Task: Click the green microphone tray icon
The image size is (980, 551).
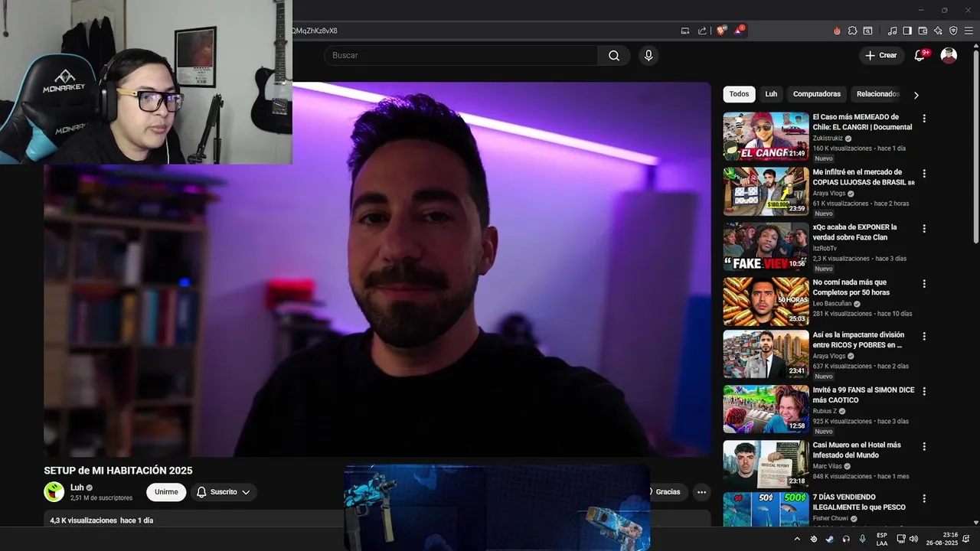Action: coord(862,539)
